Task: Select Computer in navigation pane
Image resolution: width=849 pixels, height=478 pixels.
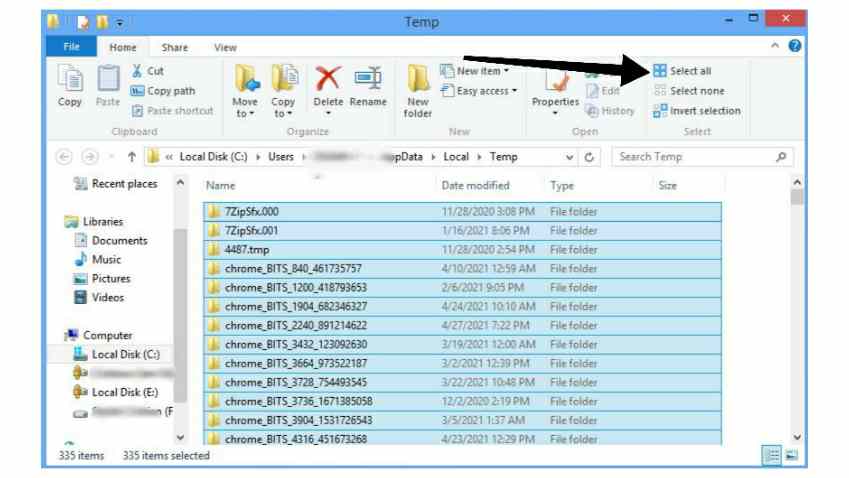Action: [x=98, y=336]
